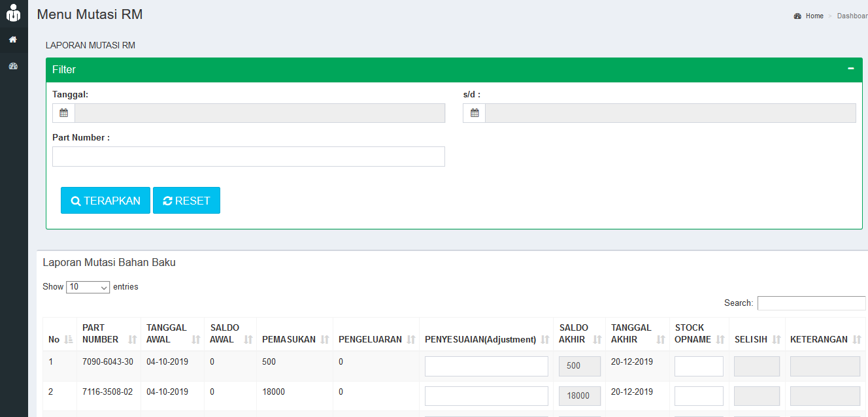Click the calendar icon next to s/d
The height and width of the screenshot is (417, 868).
tap(475, 113)
